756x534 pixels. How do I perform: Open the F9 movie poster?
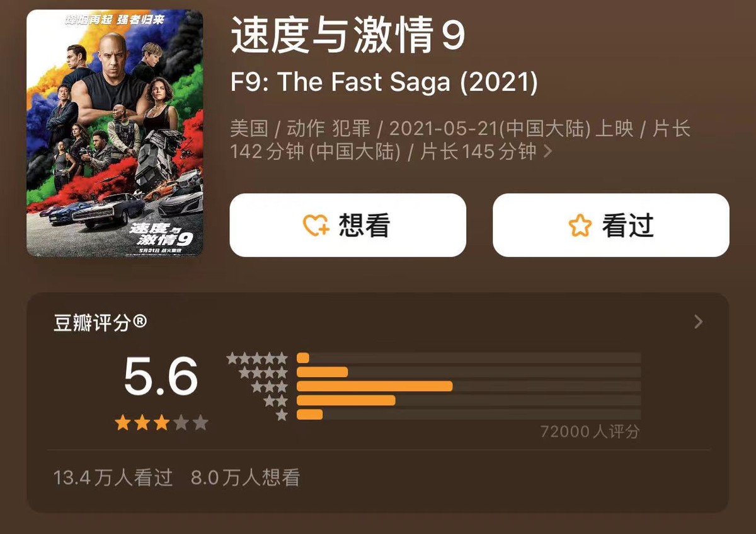tap(117, 132)
